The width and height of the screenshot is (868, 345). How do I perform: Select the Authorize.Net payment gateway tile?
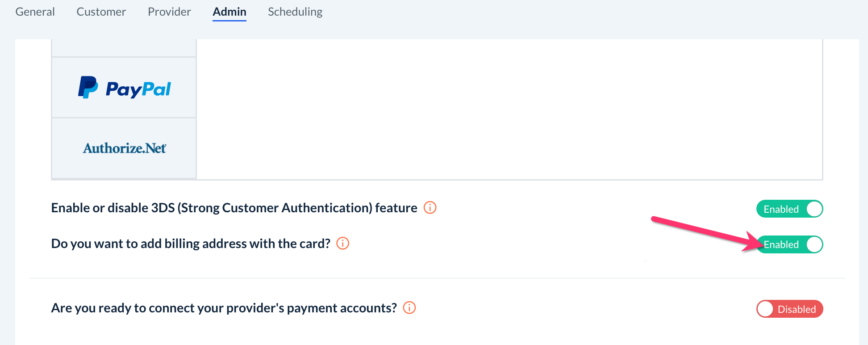[x=124, y=148]
